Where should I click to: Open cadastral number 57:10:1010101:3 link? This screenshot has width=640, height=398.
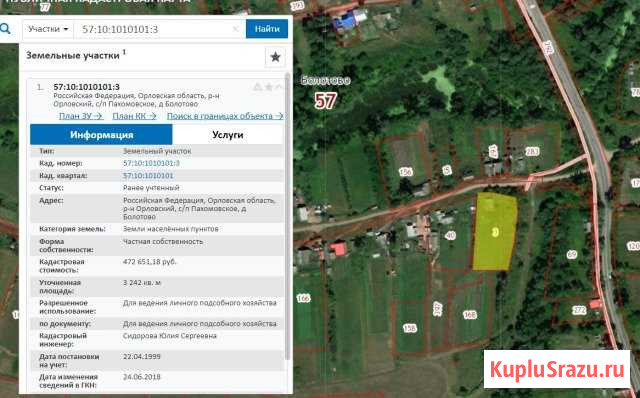[151, 163]
